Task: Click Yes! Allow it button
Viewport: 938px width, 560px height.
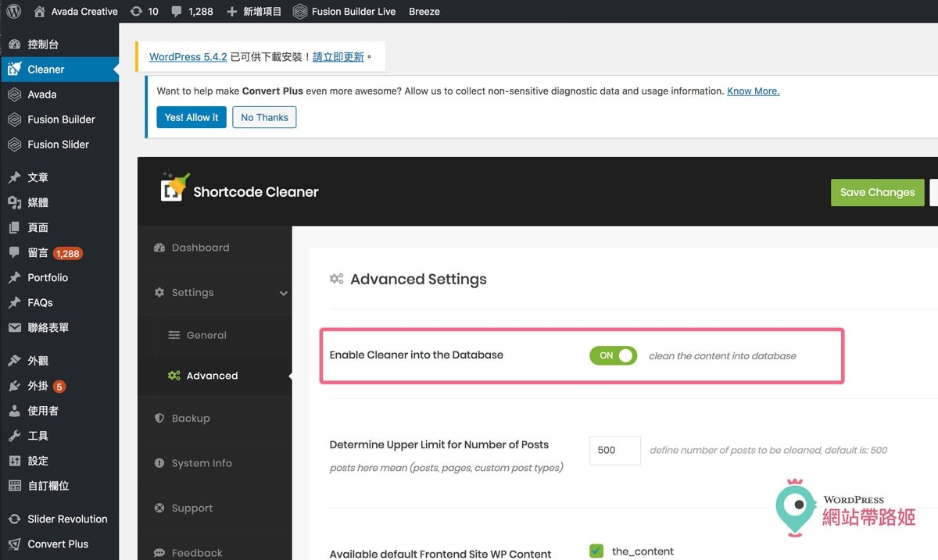Action: tap(192, 117)
